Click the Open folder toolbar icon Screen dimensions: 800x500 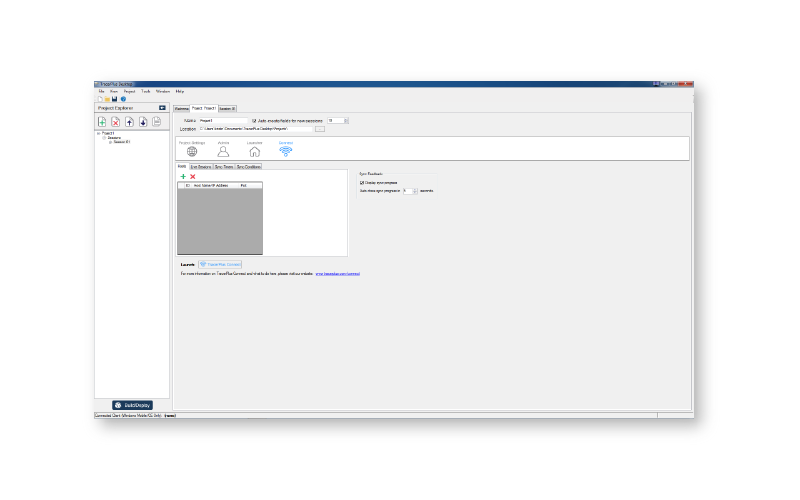(107, 99)
